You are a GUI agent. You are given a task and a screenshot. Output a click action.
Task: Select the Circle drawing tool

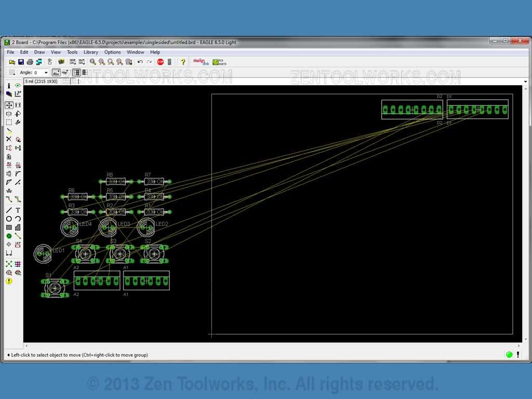point(9,219)
